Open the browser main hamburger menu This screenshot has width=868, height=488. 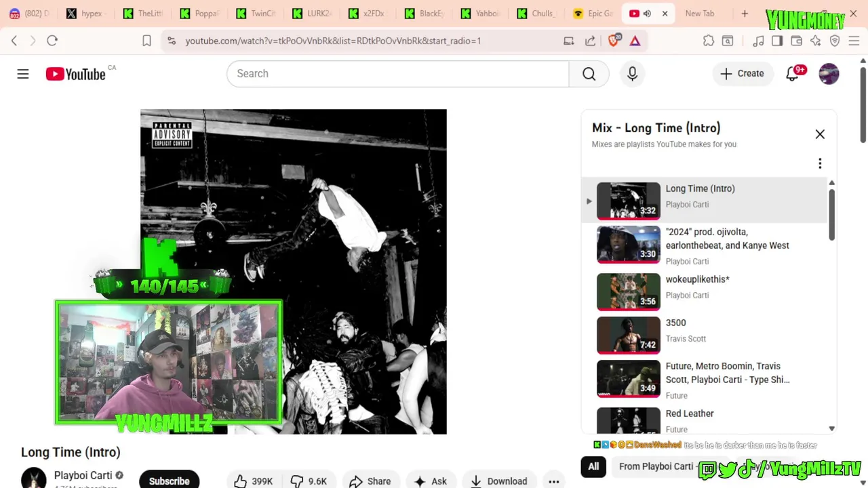tap(854, 41)
